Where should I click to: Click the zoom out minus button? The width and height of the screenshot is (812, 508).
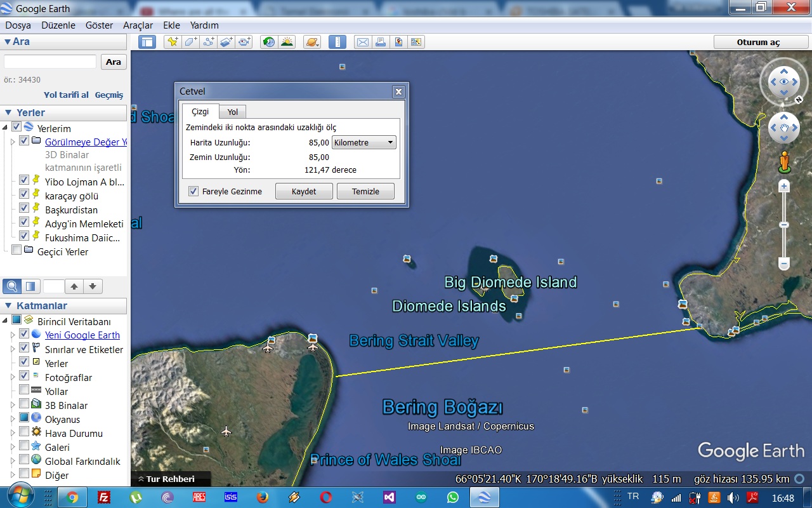pyautogui.click(x=784, y=263)
